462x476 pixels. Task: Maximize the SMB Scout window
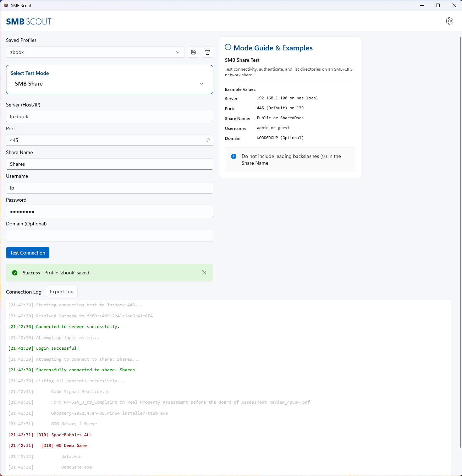click(438, 5)
